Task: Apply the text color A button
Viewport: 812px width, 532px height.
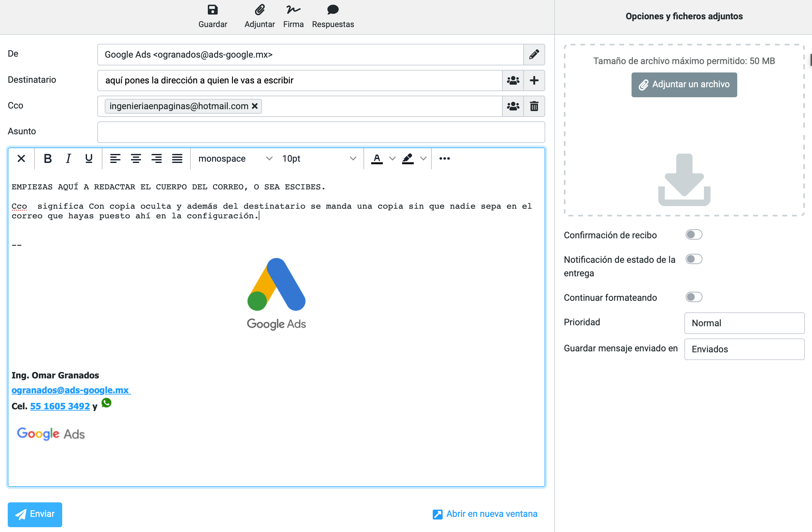Action: click(377, 158)
